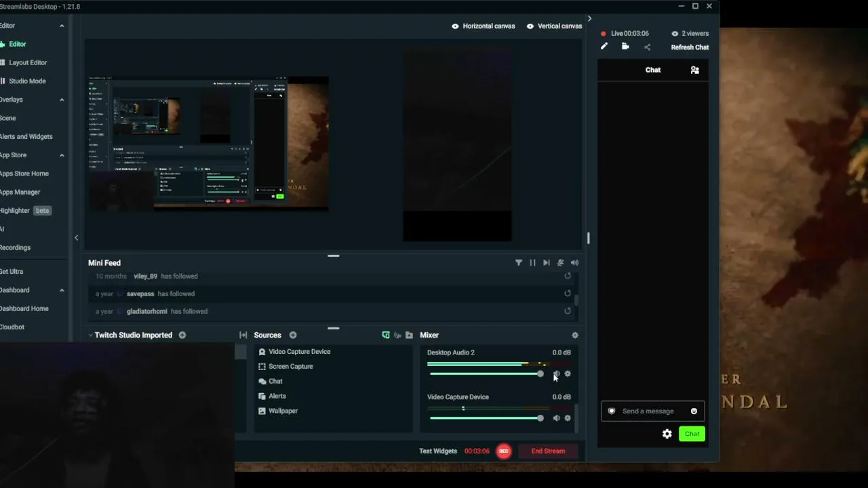Click the Video Capture Device volume slider
The width and height of the screenshot is (868, 488).
[x=486, y=418]
